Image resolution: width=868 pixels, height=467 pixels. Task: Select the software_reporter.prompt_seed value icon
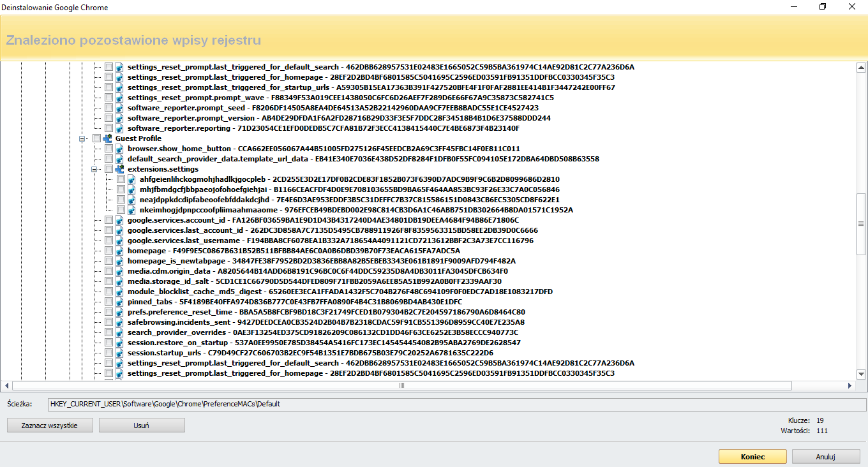(x=119, y=108)
